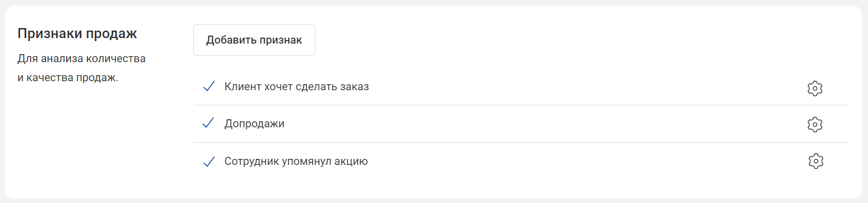
Task: Click the word упомянул in the third row
Action: click(x=306, y=162)
